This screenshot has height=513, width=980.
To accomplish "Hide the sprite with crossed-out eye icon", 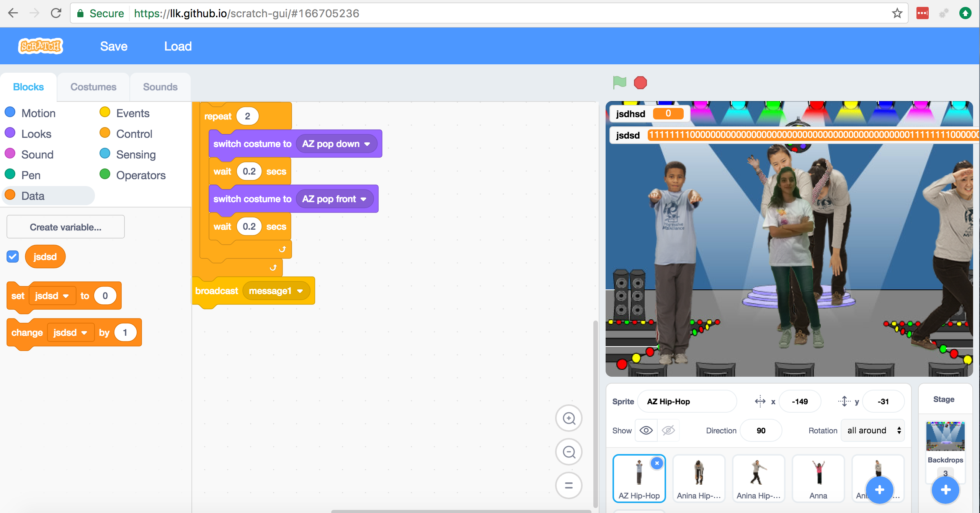I will coord(668,430).
